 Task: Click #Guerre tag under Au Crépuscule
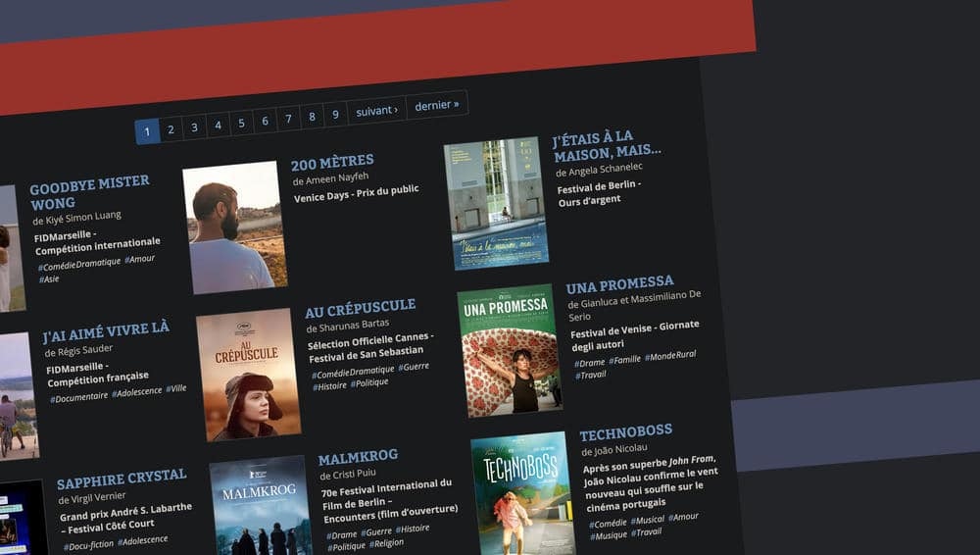(414, 367)
